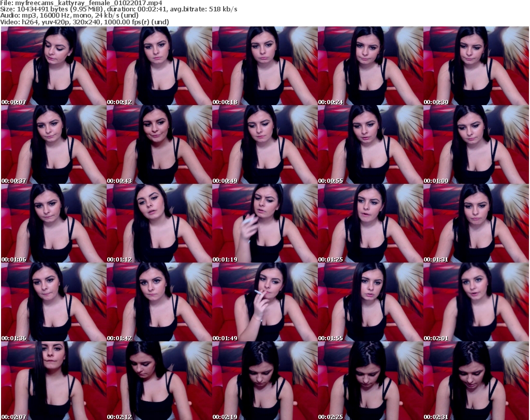Viewport: 530px width, 420px height.
Task: Select the frame marked 00:01:42
Action: [x=159, y=302]
